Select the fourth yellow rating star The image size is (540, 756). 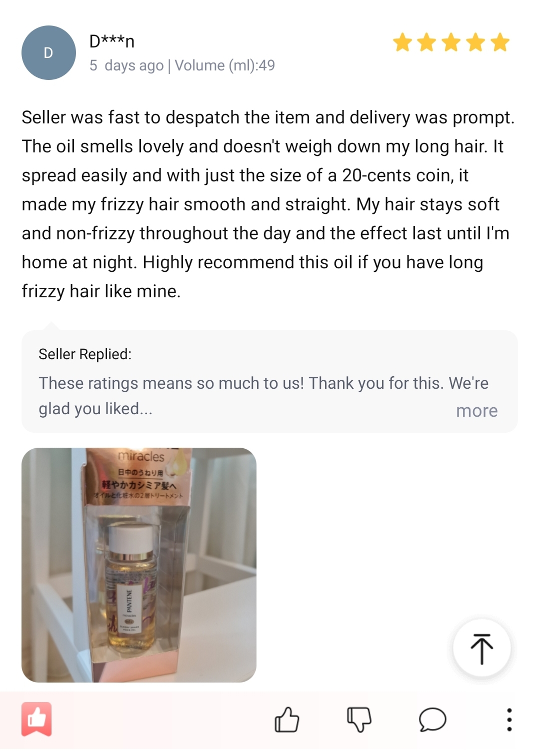[x=475, y=42]
